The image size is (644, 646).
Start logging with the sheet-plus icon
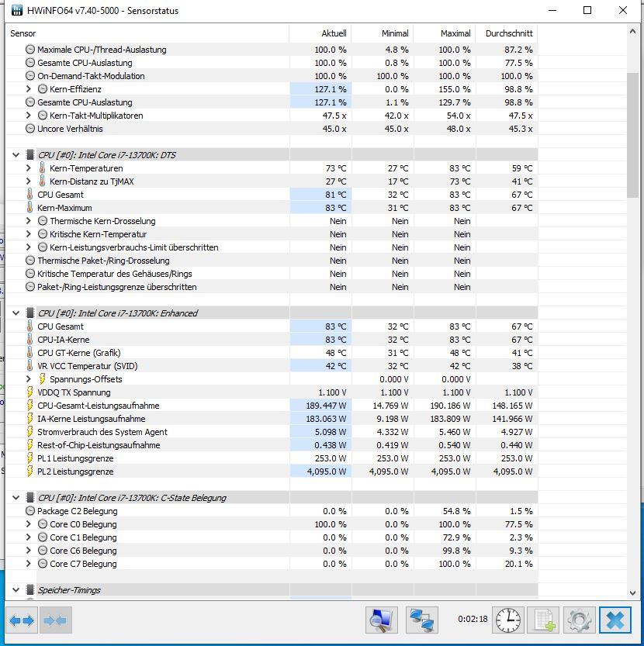(544, 620)
